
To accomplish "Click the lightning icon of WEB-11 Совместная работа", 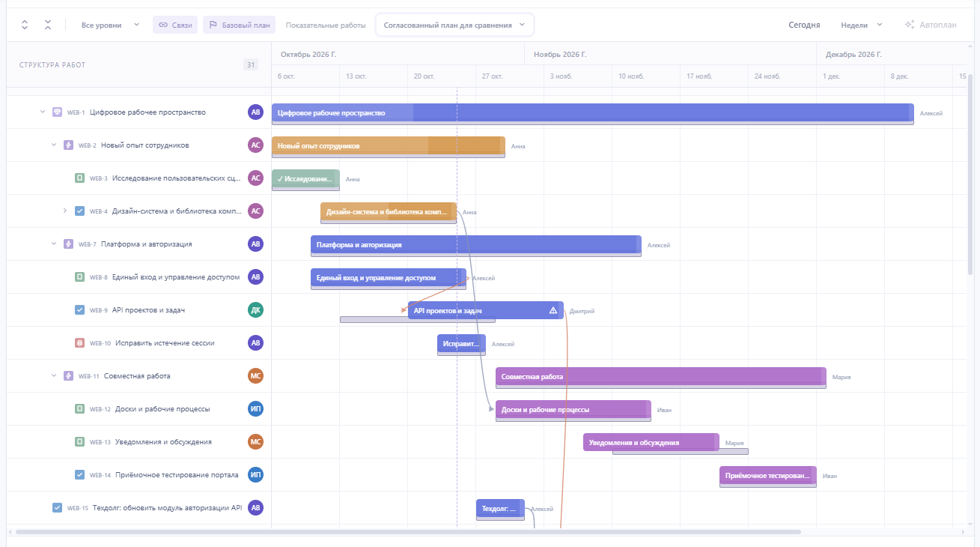I will 68,376.
